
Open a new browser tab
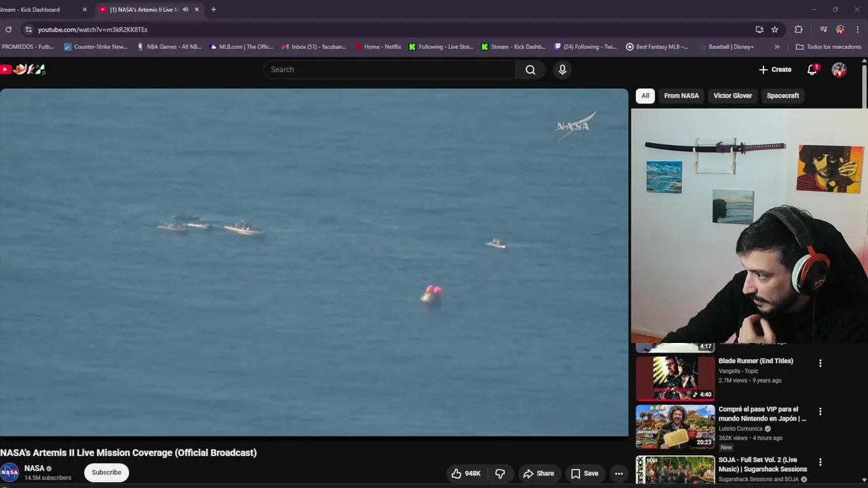pyautogui.click(x=214, y=9)
